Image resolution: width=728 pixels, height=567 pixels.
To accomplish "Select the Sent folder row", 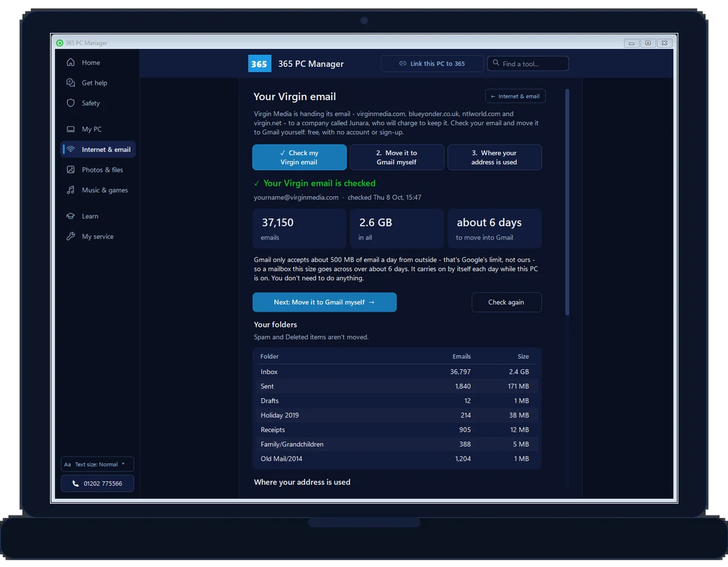I will point(397,386).
